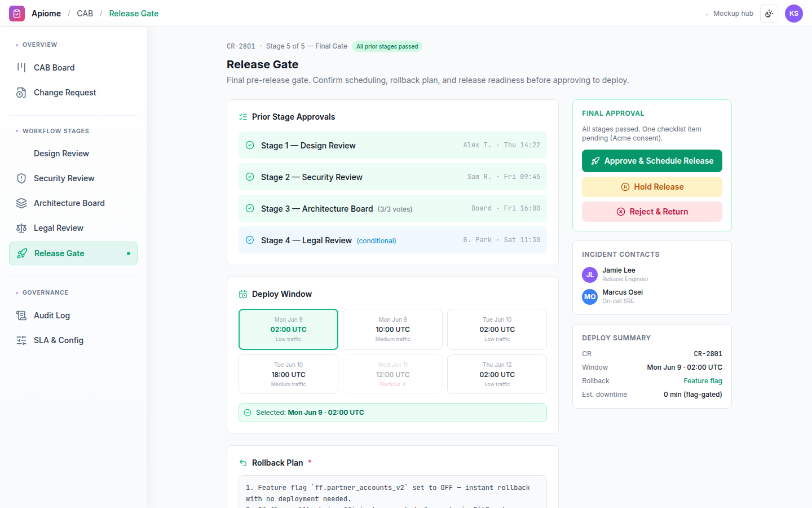Click the All prior stages passed badge

coord(387,46)
